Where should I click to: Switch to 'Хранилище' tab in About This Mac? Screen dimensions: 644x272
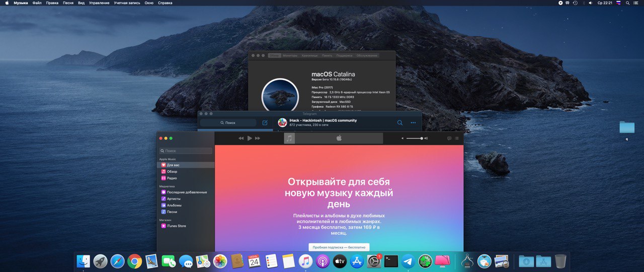[309, 55]
